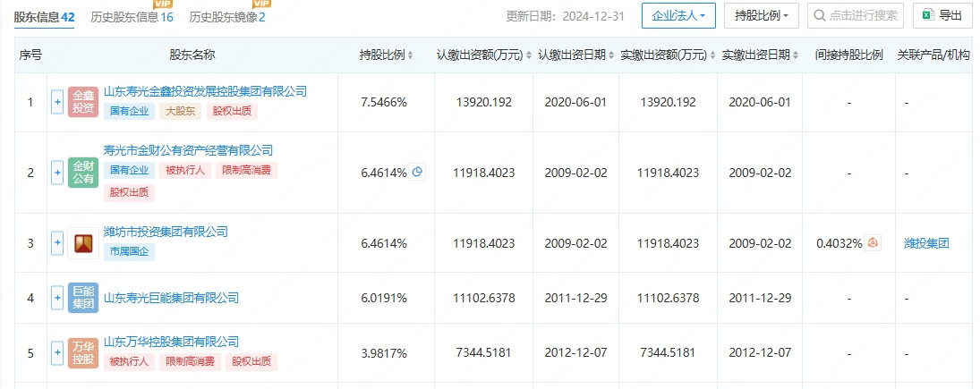The image size is (980, 389).
Task: Sort by 认缴出资日期 column header
Action: (x=575, y=55)
